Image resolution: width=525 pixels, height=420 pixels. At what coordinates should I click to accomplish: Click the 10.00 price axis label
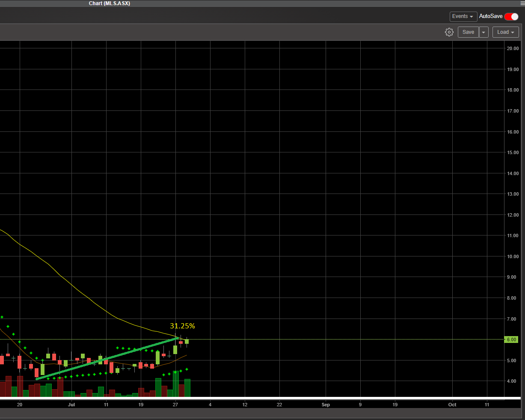tap(513, 256)
